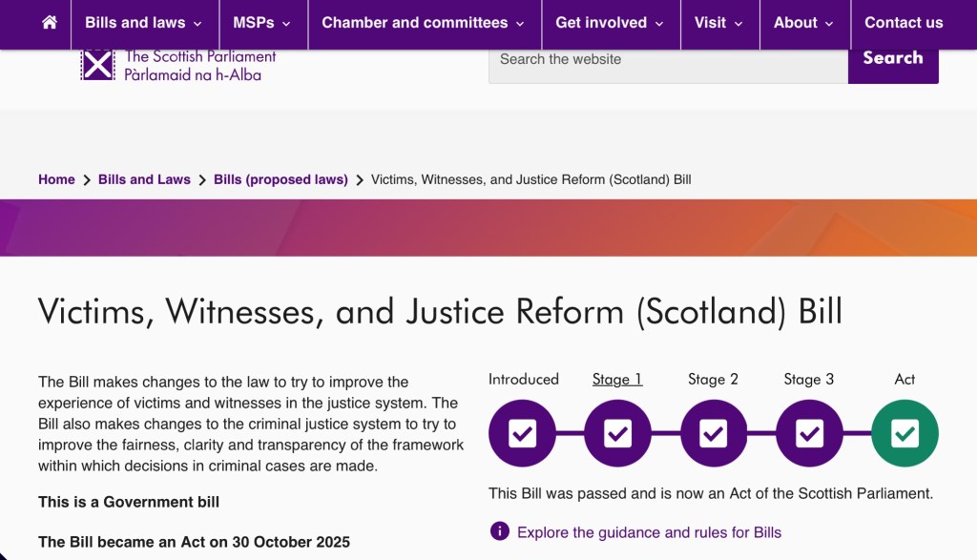The image size is (977, 560).
Task: Click the Stage 3 checkmark circle
Action: [809, 434]
